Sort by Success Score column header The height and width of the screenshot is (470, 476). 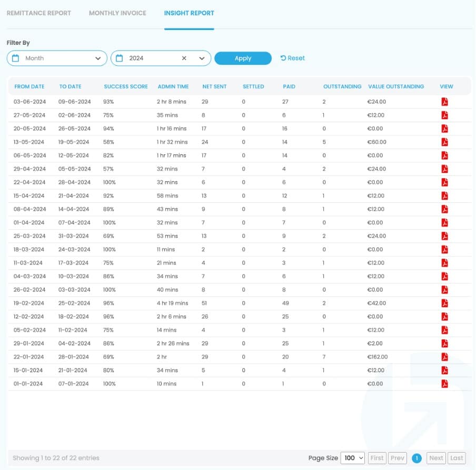click(x=126, y=86)
